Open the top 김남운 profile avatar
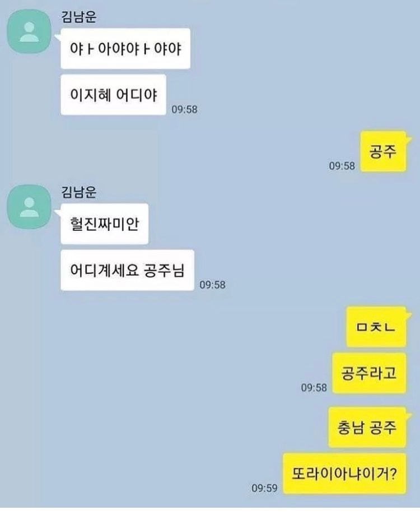420x515 pixels. 29,31
